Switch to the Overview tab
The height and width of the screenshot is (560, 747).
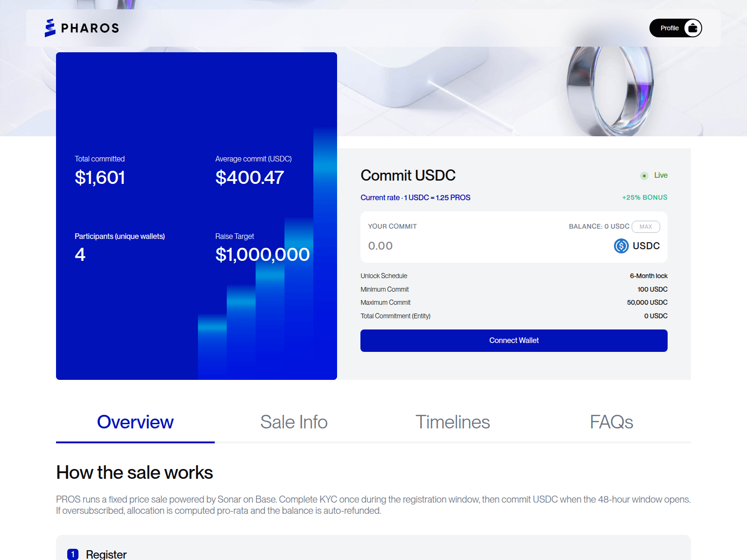(135, 422)
